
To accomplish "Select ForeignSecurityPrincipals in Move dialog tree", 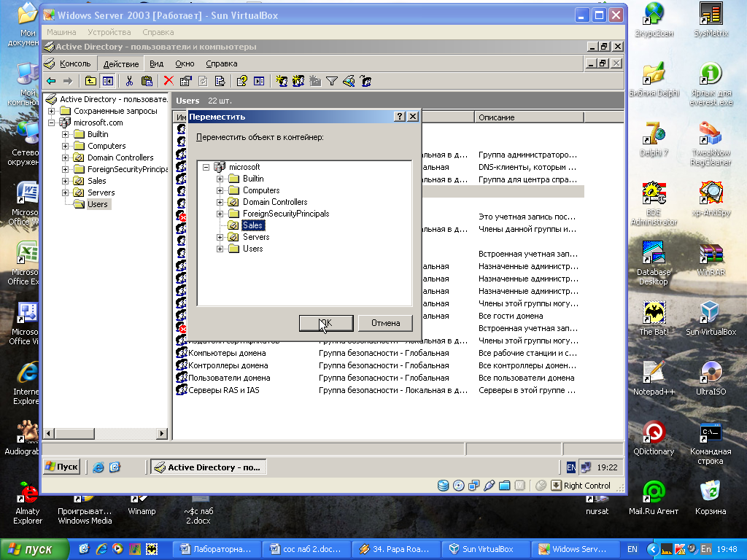I will tap(286, 214).
